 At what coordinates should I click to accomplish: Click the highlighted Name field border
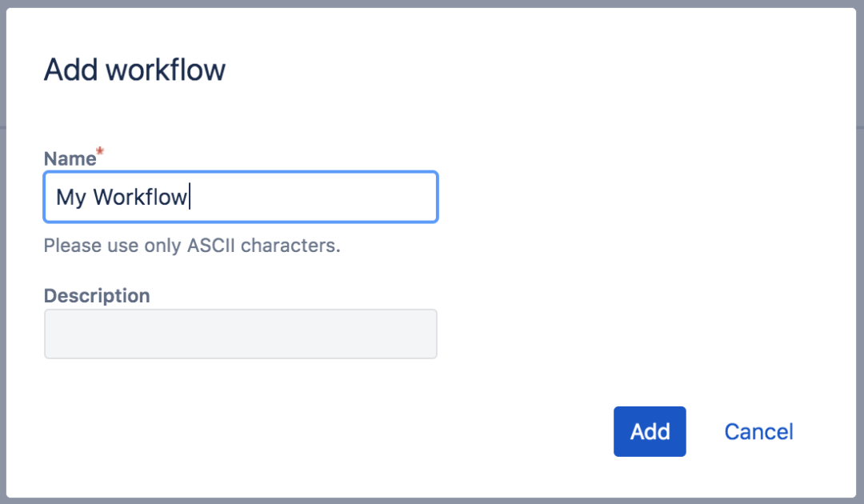click(x=240, y=175)
